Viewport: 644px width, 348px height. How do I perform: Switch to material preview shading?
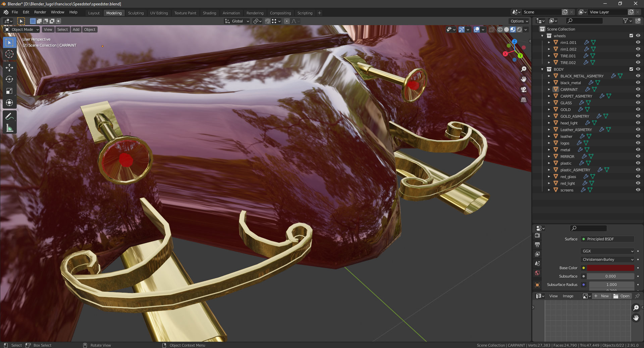click(x=513, y=30)
